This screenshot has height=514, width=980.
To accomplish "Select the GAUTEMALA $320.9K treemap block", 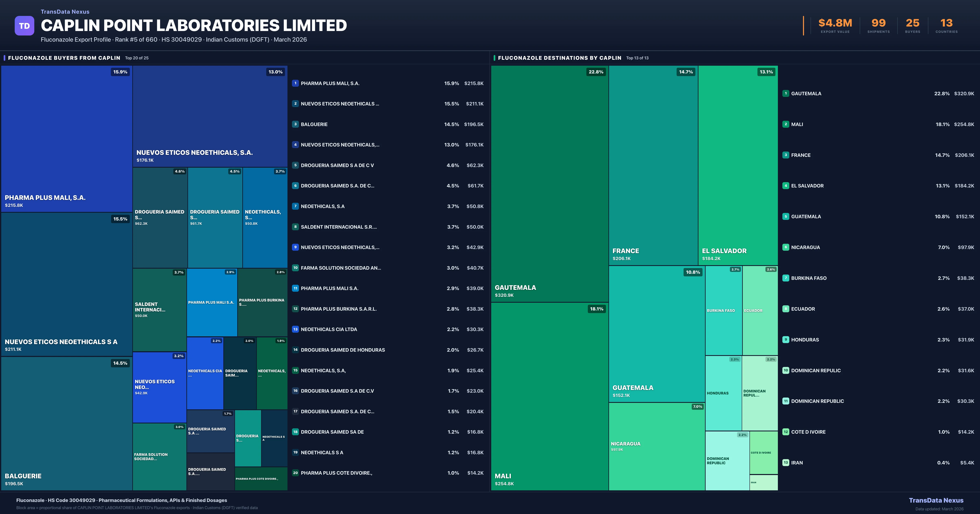I will (549, 184).
